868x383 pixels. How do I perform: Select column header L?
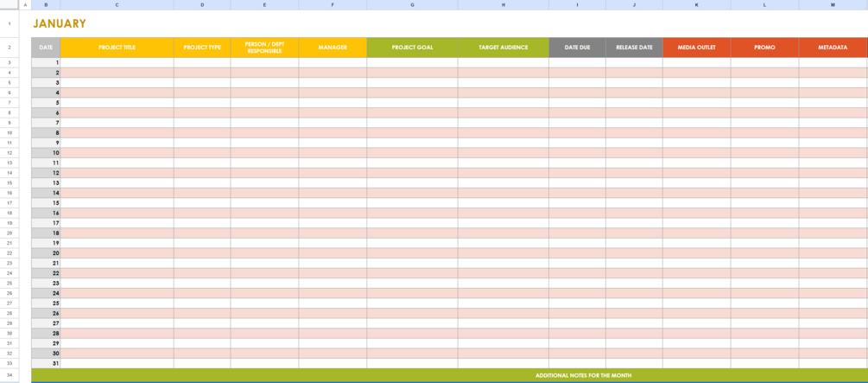click(x=764, y=5)
